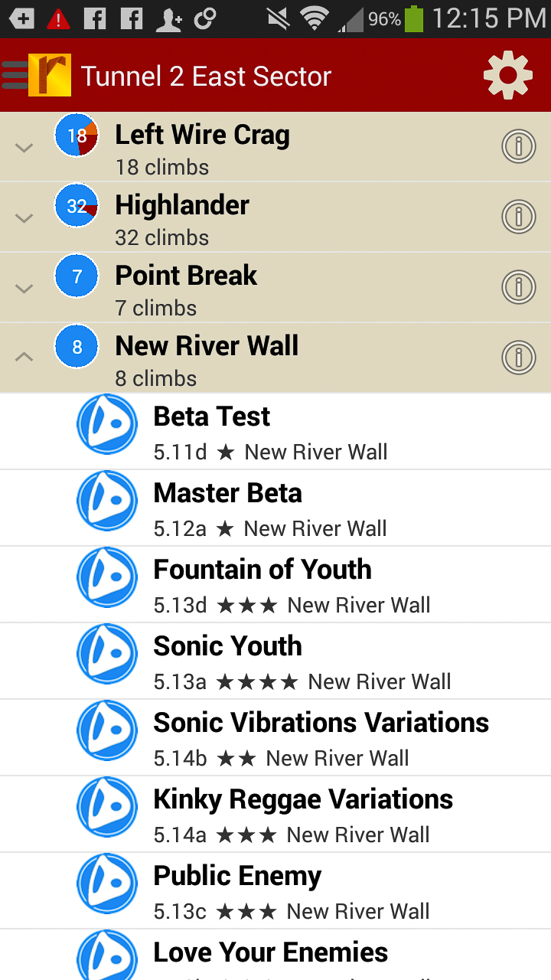
Task: Tap the Highlander 32 climbs badge
Action: pyautogui.click(x=77, y=205)
